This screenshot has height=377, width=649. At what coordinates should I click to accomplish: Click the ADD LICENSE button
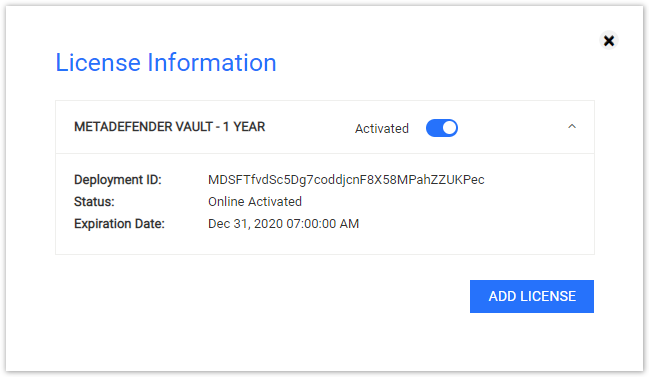[531, 296]
